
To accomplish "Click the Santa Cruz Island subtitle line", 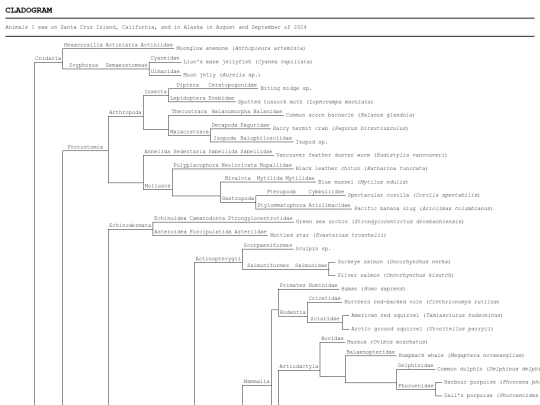I will 156,27.
